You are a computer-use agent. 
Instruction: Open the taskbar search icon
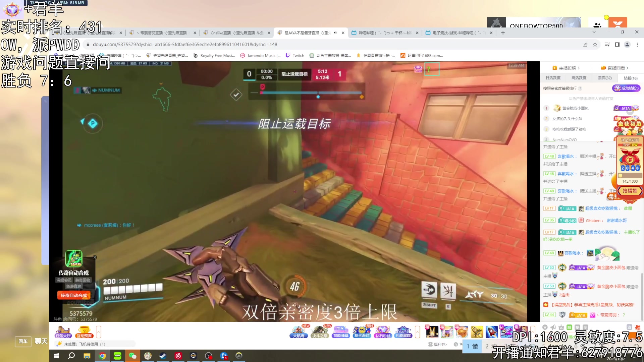point(71,356)
